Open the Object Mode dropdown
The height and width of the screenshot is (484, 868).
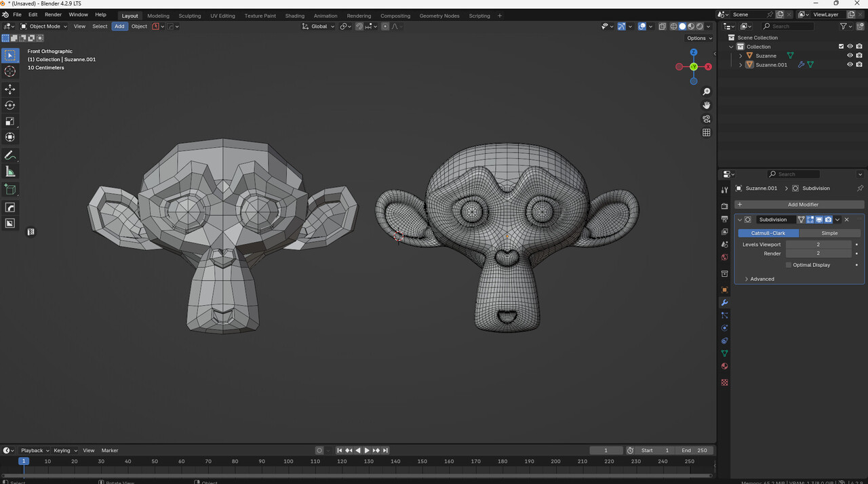pos(44,26)
